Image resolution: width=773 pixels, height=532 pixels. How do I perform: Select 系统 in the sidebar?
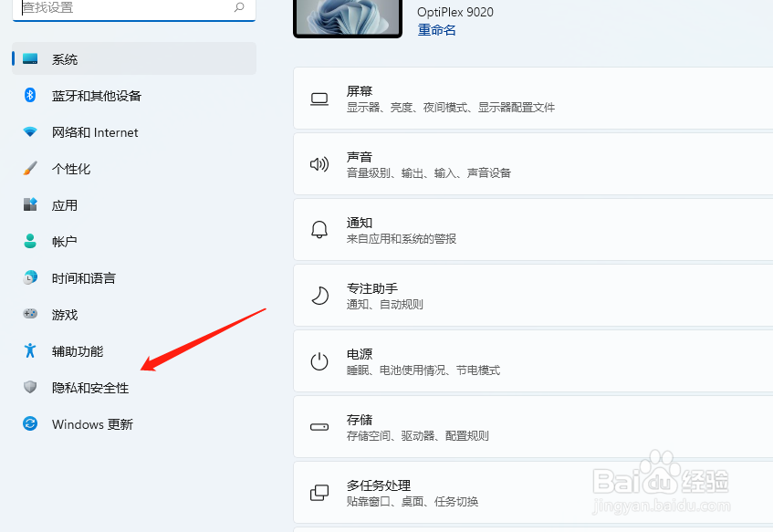[x=134, y=58]
